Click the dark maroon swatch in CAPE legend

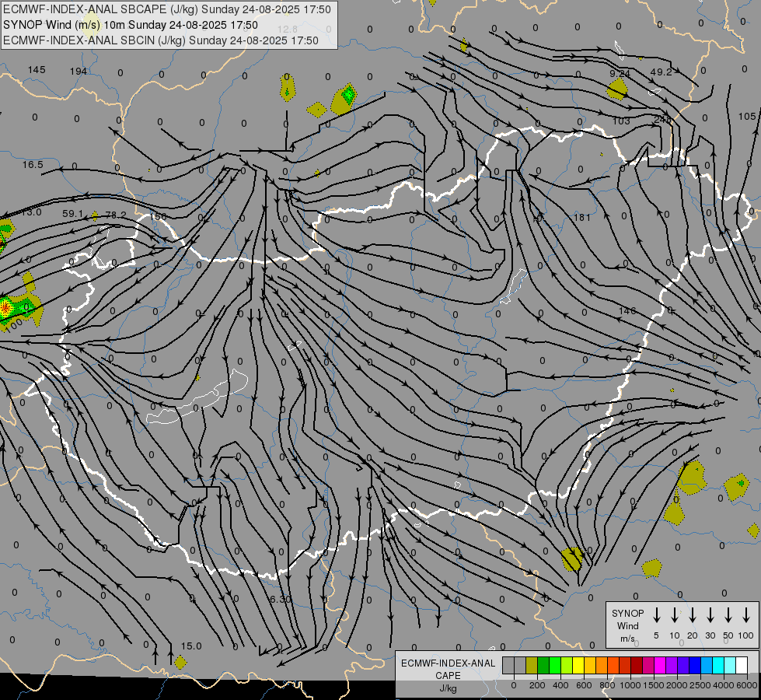[x=637, y=665]
